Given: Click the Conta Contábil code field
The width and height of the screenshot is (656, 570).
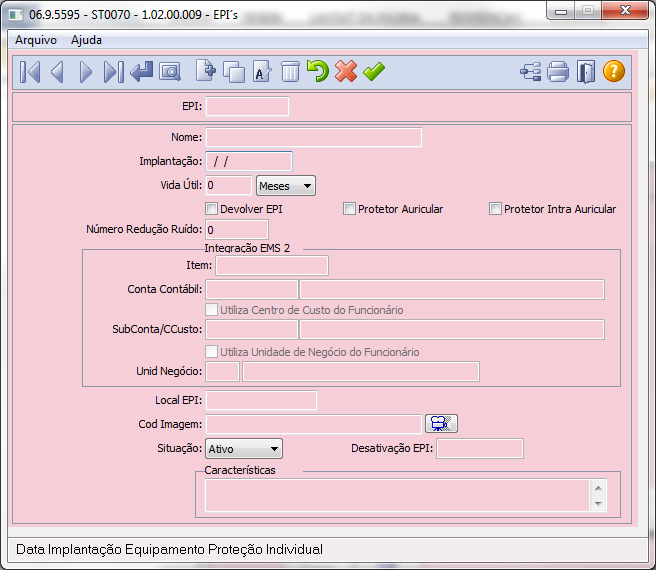Looking at the screenshot, I should [x=252, y=290].
